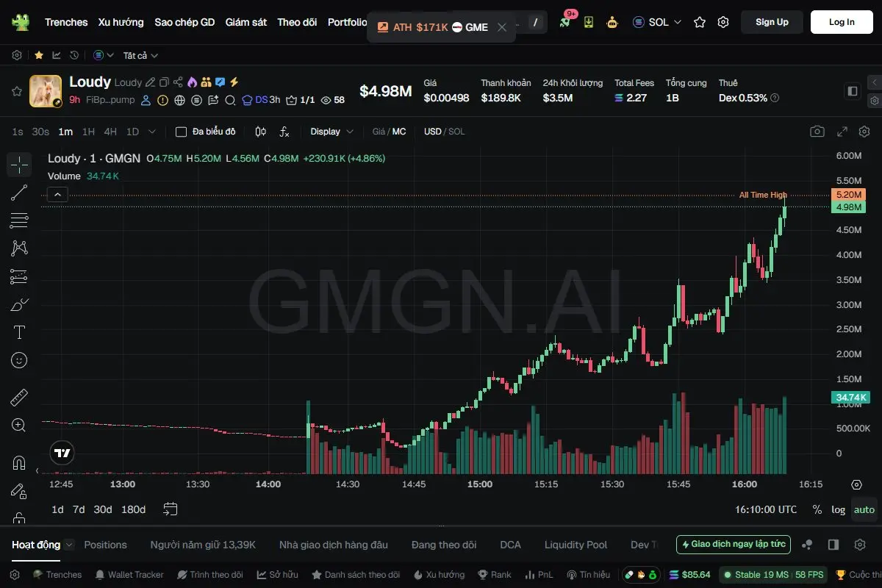Open the yellow robot bot icon

click(x=612, y=22)
